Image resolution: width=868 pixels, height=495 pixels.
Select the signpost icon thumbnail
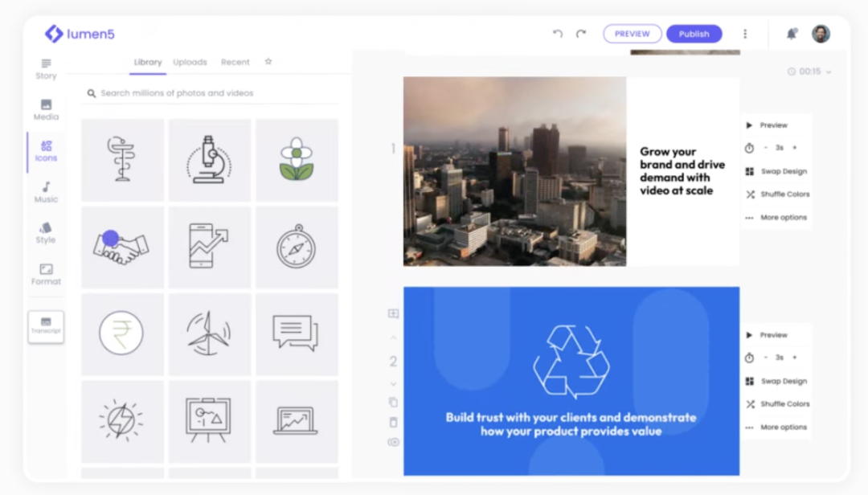coord(122,160)
